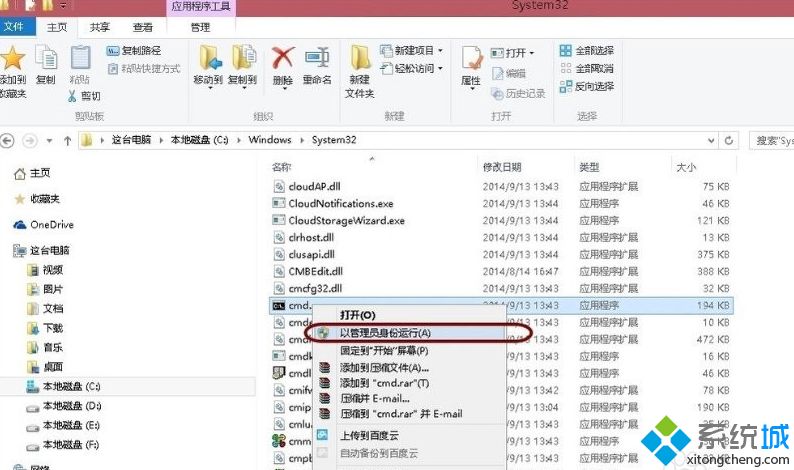Select Documents (文档) folder in navigation pane
This screenshot has width=794, height=470.
point(46,308)
